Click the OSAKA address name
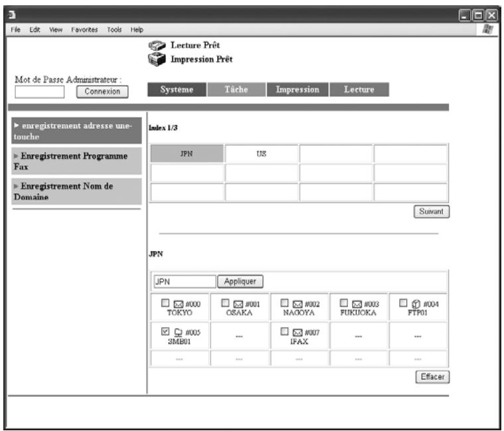Screen dimensions: 504x431 pos(239,312)
